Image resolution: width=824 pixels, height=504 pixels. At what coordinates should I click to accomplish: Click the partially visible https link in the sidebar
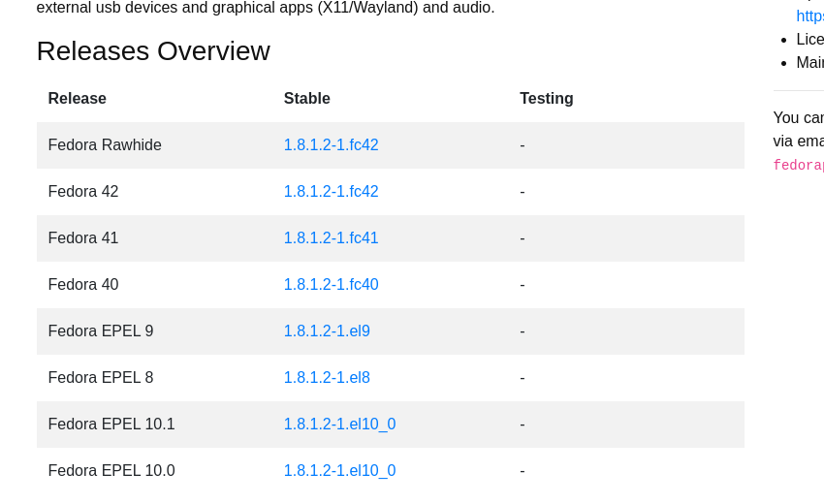[x=809, y=16]
